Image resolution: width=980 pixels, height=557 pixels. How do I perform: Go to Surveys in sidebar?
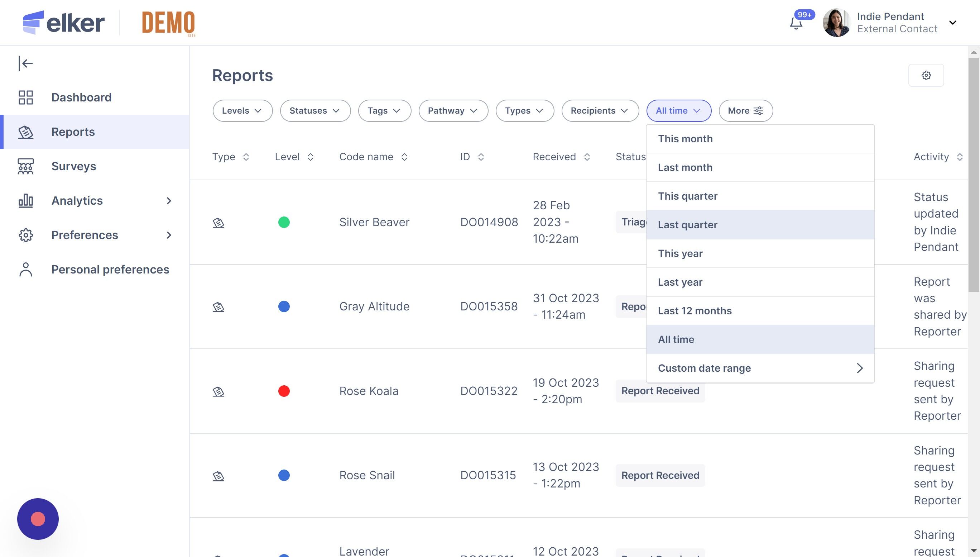pos(73,166)
